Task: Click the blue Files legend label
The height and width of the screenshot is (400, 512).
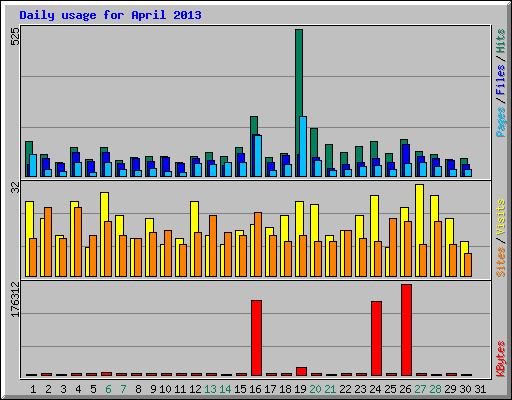Action: [501, 80]
